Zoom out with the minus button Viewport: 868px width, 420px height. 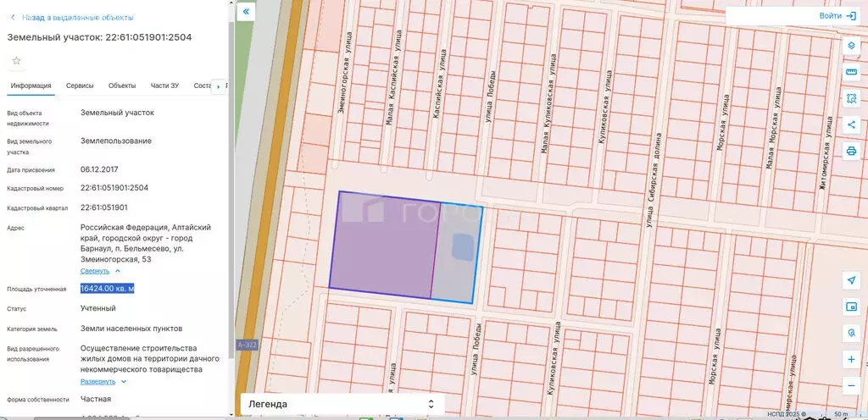pyautogui.click(x=851, y=385)
